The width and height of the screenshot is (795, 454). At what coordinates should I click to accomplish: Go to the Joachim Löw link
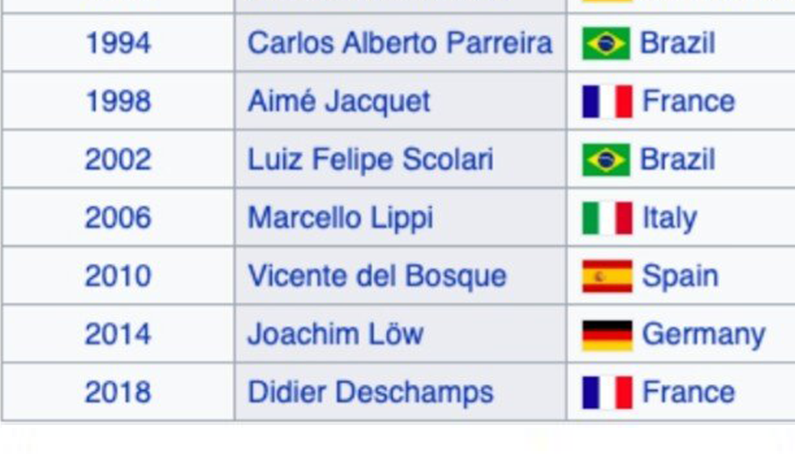point(335,334)
